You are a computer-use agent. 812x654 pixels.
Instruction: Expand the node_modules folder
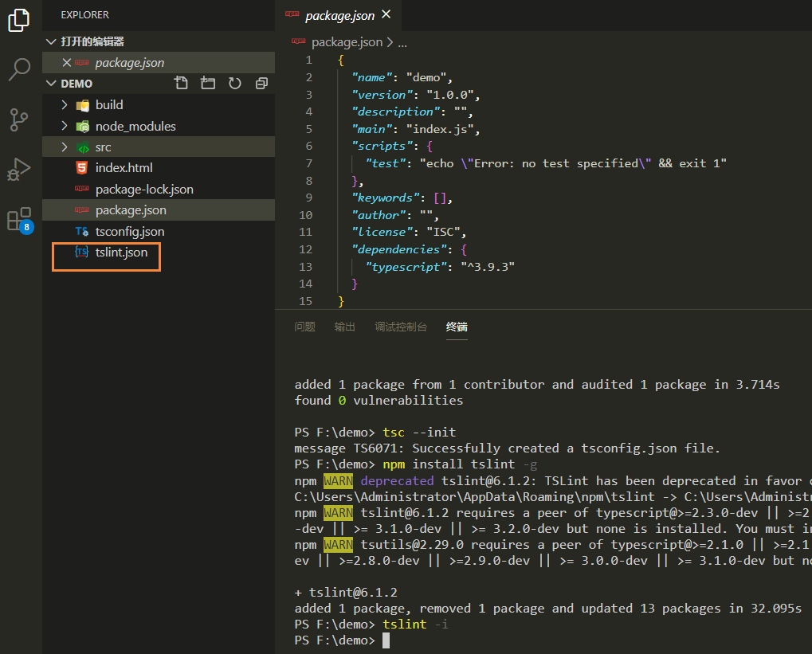(x=65, y=126)
